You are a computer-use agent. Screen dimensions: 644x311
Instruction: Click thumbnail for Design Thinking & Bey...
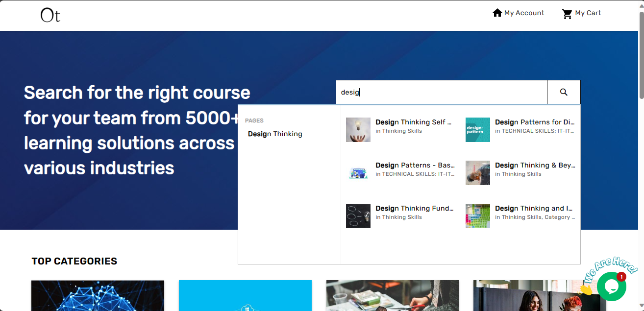point(478,173)
